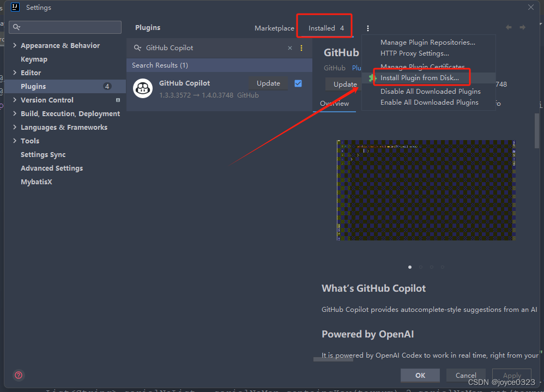Switch to the Installed tab
544x392 pixels.
pyautogui.click(x=326, y=28)
